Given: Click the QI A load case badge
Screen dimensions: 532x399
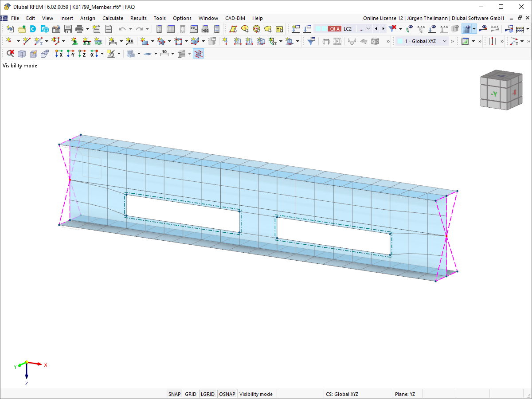Looking at the screenshot, I should (x=335, y=28).
